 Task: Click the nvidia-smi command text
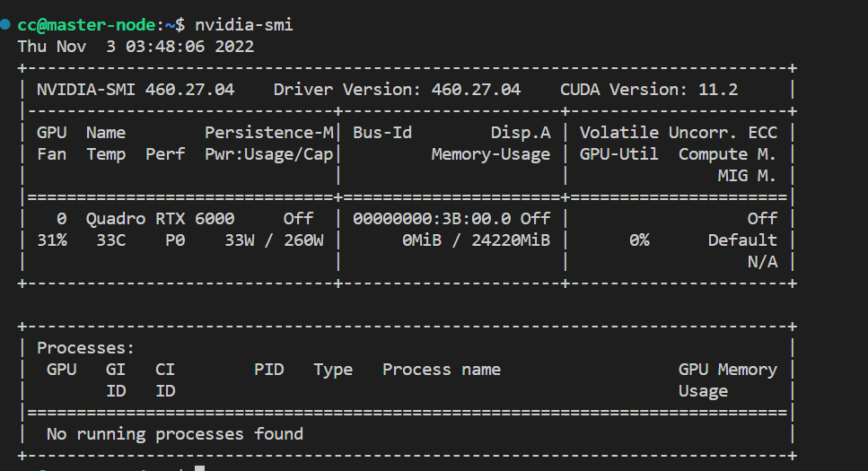(x=243, y=25)
